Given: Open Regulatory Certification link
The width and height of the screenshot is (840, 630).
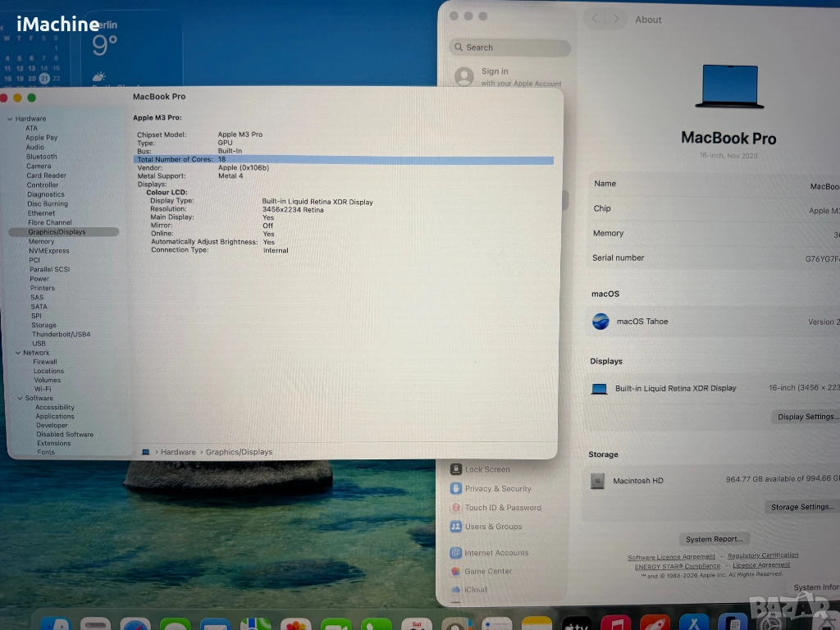Looking at the screenshot, I should 763,555.
